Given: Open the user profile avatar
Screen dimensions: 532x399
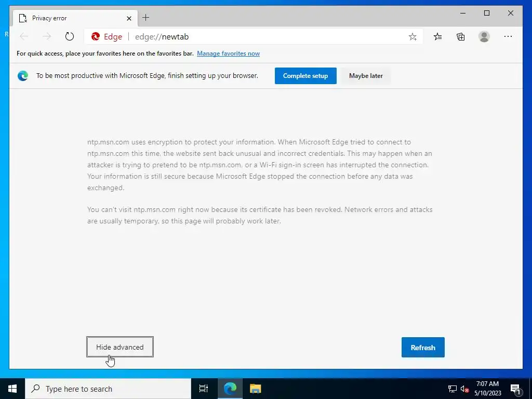Looking at the screenshot, I should pyautogui.click(x=484, y=36).
